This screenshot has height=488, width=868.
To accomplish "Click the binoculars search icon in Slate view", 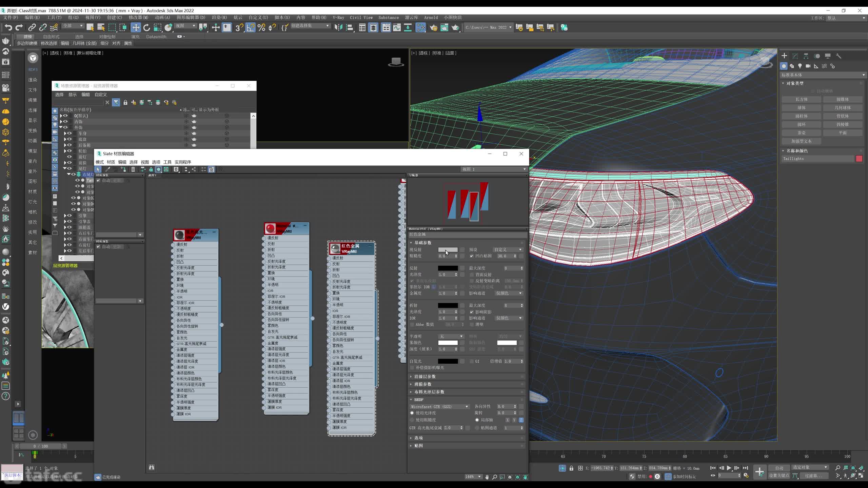I will (152, 467).
